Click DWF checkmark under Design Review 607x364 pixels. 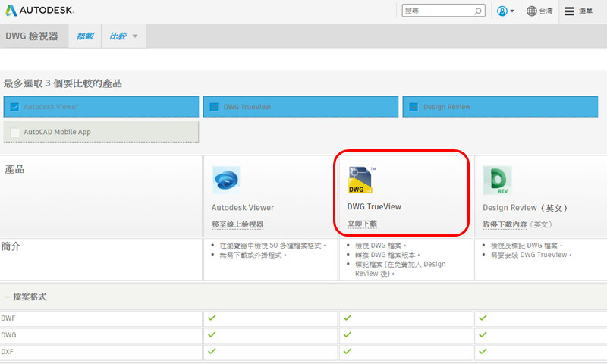tap(483, 318)
